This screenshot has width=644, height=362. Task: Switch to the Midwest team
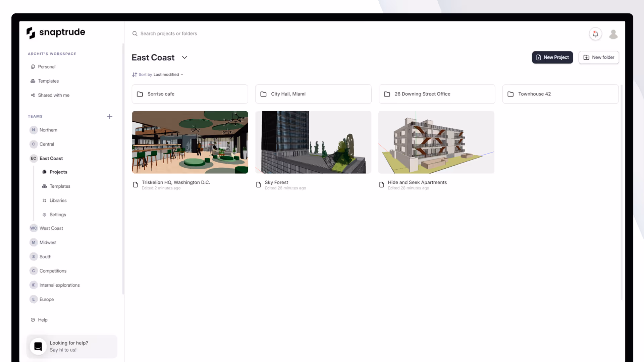[48, 242]
